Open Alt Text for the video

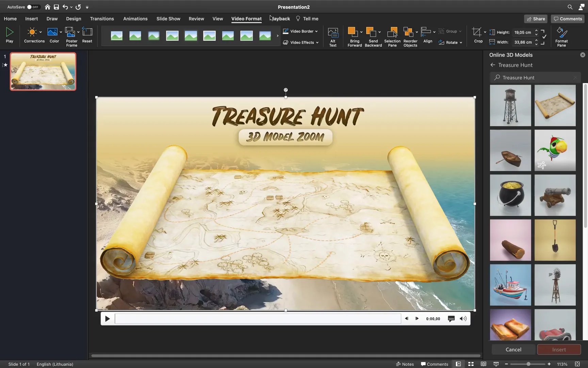[333, 32]
